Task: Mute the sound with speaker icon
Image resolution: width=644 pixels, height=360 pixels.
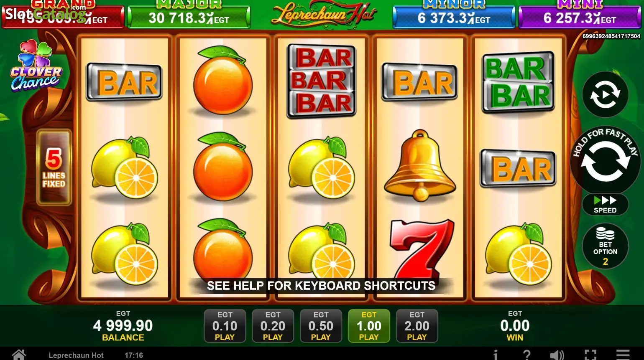Action: 557,355
